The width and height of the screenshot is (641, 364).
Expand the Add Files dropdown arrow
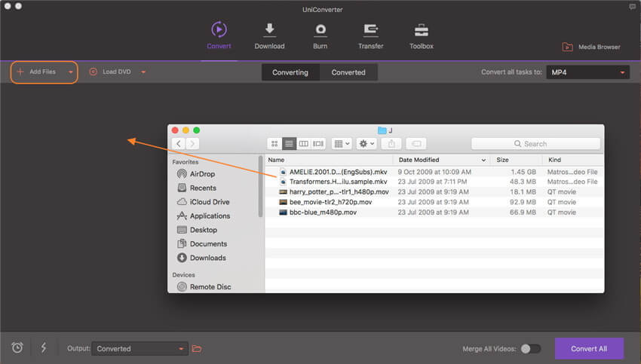(x=71, y=72)
